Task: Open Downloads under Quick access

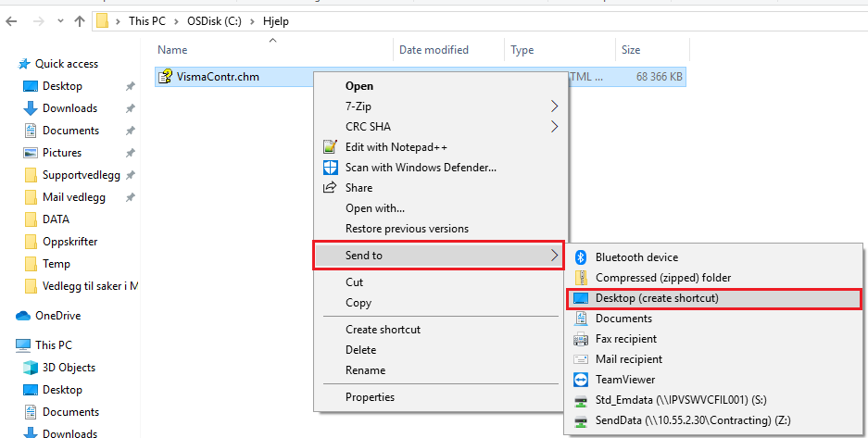Action: tap(69, 108)
